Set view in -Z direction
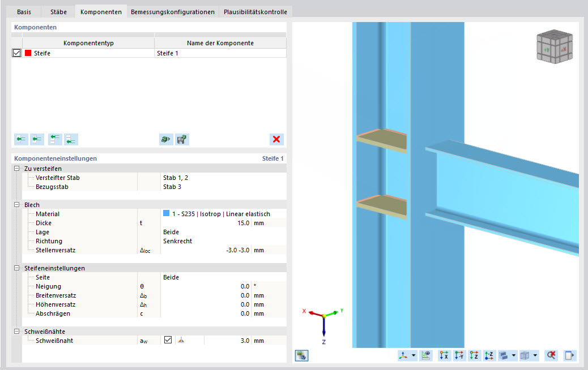 pos(489,355)
